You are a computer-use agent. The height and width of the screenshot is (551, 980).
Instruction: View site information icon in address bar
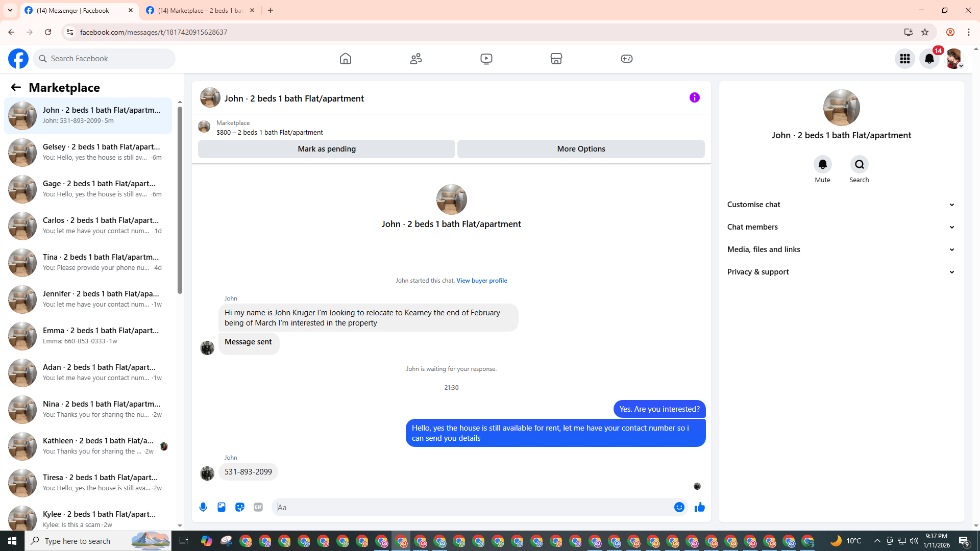click(69, 32)
